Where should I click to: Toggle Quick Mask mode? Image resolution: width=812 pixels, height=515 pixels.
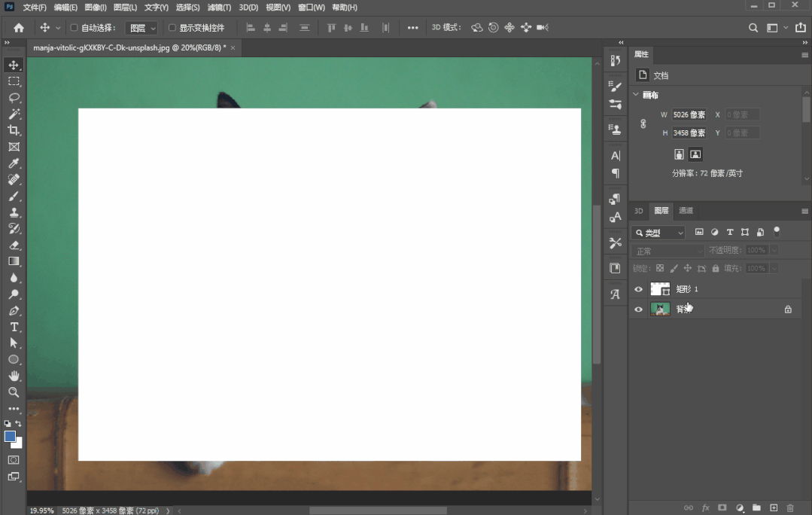coord(14,460)
